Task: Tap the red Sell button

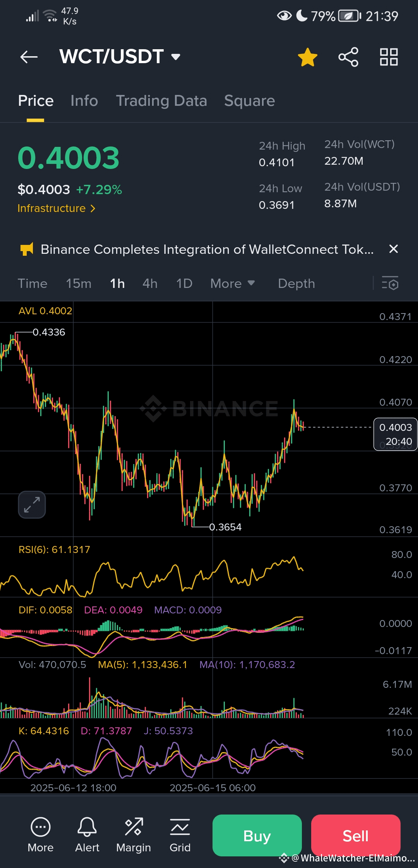Action: 356,835
